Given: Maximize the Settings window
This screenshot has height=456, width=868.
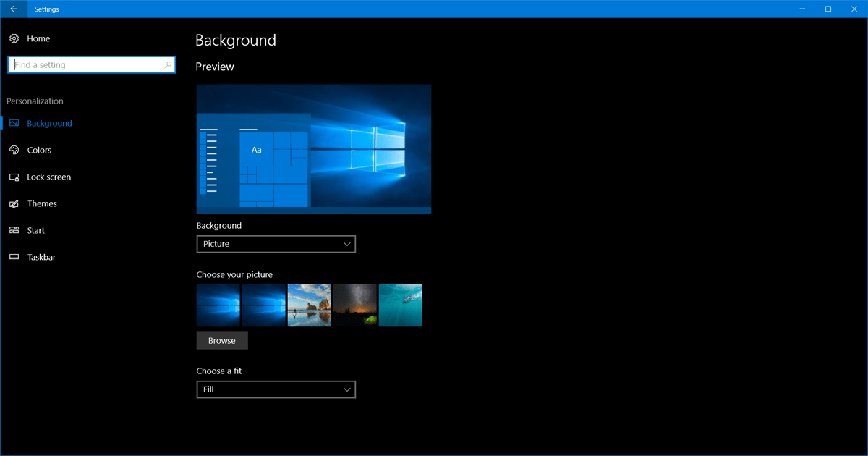Looking at the screenshot, I should (x=828, y=9).
